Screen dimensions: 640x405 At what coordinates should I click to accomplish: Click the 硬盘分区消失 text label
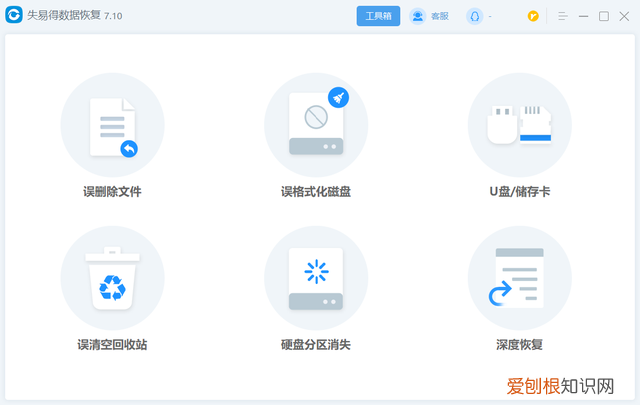click(x=316, y=345)
